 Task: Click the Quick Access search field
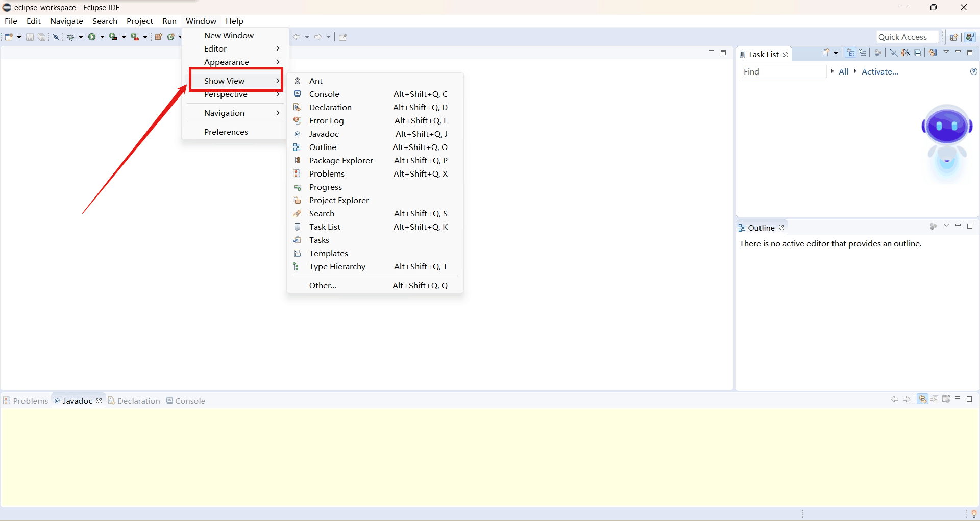click(908, 37)
